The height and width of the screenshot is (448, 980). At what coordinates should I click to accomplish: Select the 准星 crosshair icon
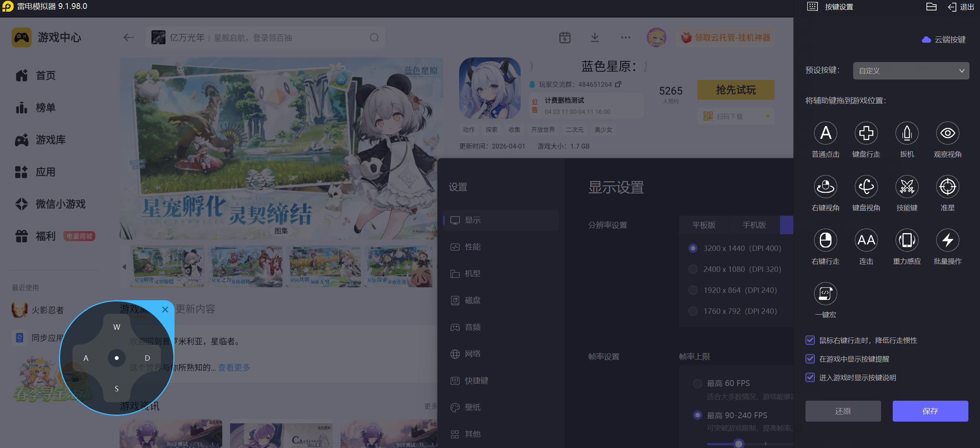[x=947, y=187]
